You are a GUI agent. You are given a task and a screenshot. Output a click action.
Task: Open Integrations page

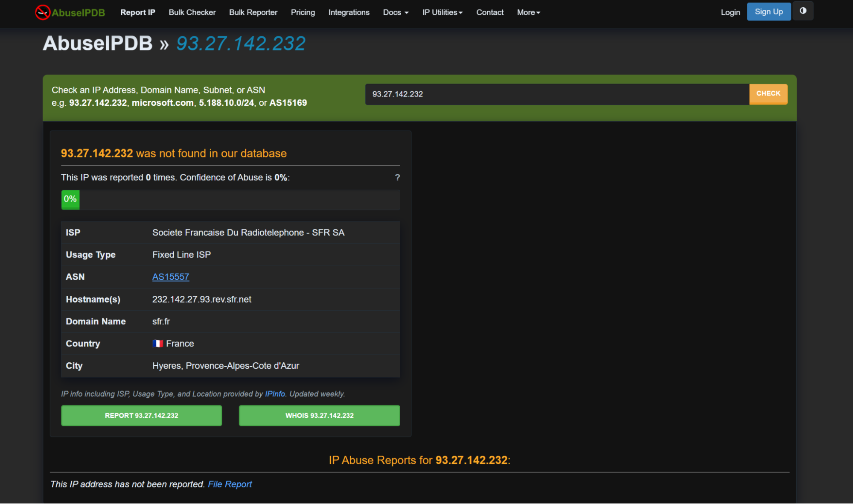pos(349,12)
